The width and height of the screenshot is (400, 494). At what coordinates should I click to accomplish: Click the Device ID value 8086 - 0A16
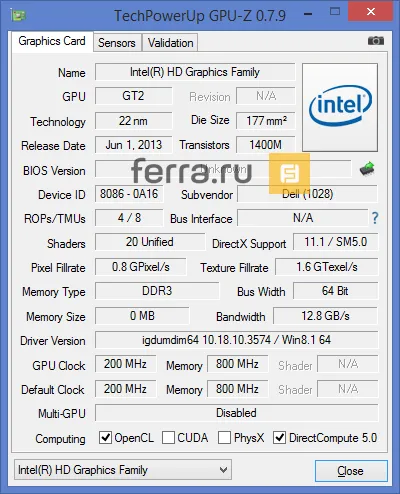tap(129, 194)
